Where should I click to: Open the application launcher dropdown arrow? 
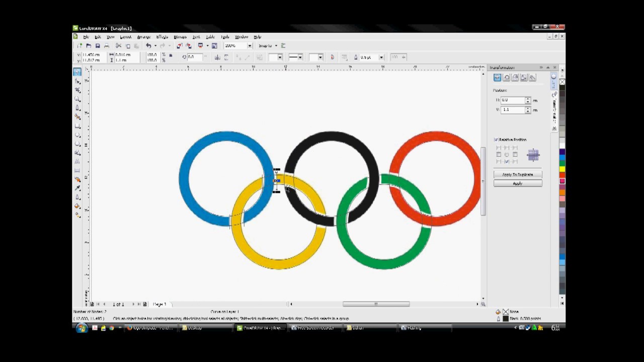[207, 46]
